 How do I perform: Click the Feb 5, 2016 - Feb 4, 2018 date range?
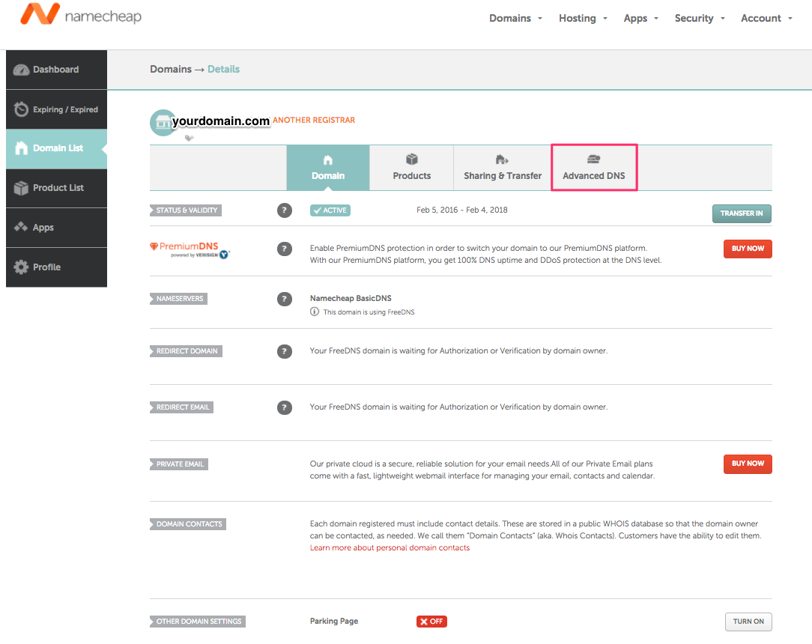click(x=462, y=210)
